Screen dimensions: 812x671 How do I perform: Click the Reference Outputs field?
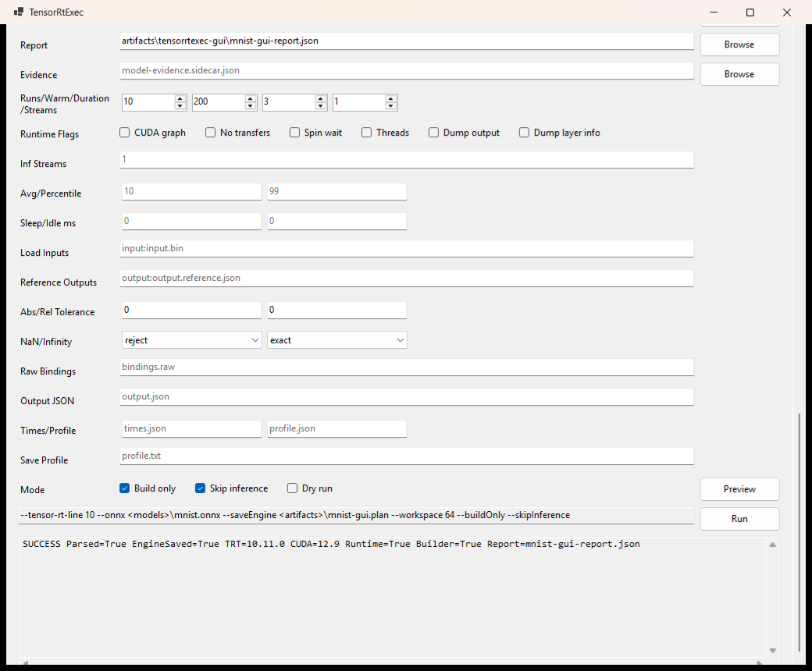click(407, 279)
